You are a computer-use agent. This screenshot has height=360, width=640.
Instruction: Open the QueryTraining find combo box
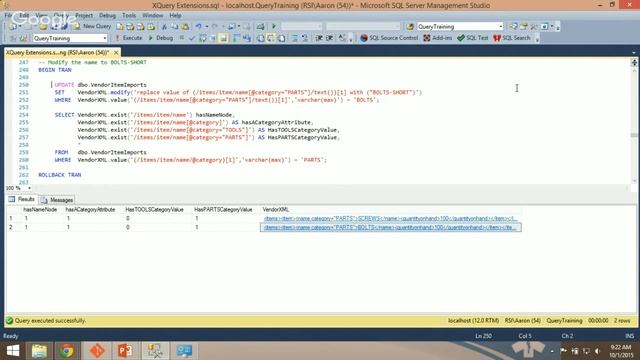460,27
